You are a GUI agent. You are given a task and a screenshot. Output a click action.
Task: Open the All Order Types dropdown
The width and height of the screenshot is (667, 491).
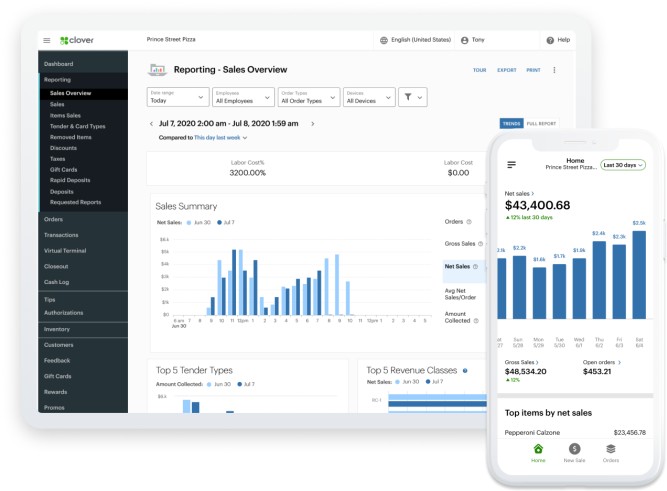pos(309,97)
